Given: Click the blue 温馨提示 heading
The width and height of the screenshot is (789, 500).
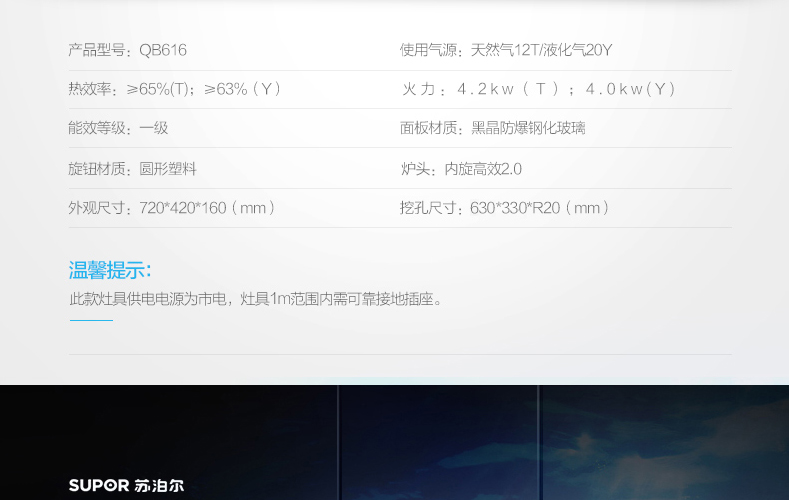Looking at the screenshot, I should (x=110, y=270).
